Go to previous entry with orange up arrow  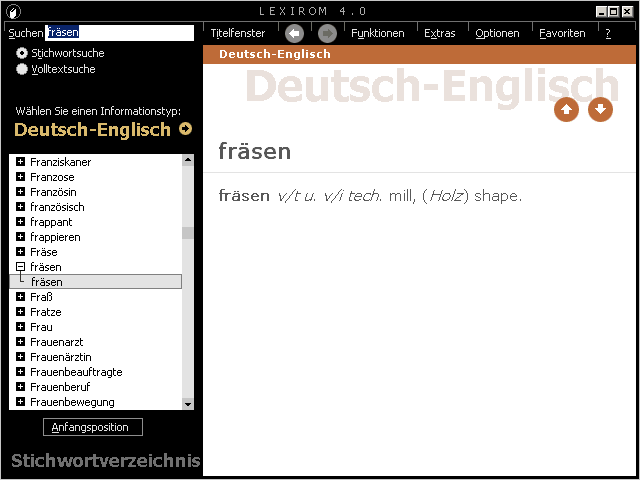(x=566, y=109)
